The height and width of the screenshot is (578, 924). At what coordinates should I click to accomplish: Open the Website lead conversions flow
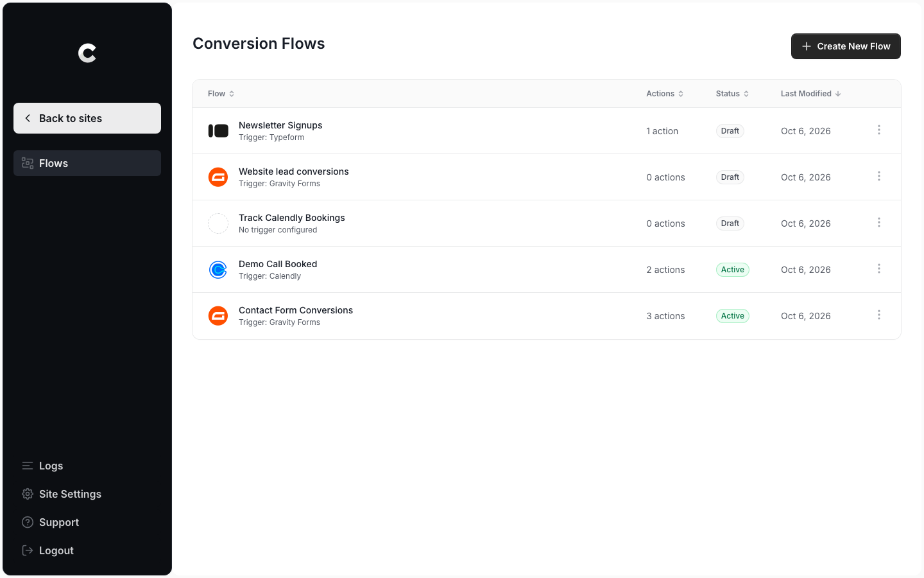click(294, 171)
